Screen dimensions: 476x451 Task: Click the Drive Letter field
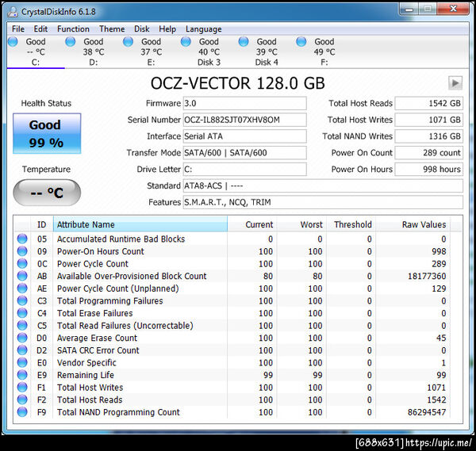[x=244, y=170]
